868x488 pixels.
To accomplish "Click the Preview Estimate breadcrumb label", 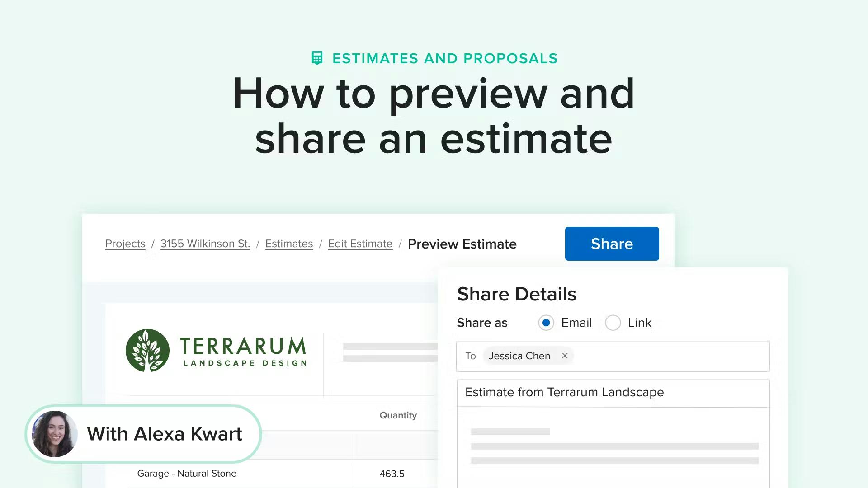I will [x=462, y=244].
